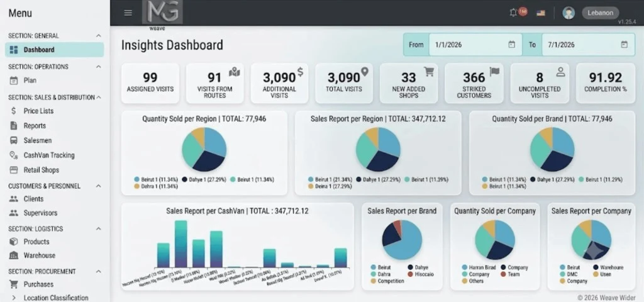The image size is (644, 302).
Task: Click the dollar icon on Additional Visits
Action: click(300, 72)
